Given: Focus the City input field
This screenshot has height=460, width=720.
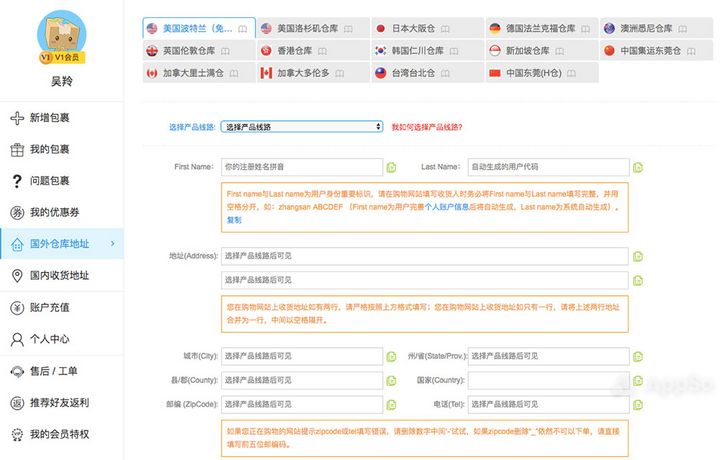Looking at the screenshot, I should pyautogui.click(x=302, y=356).
